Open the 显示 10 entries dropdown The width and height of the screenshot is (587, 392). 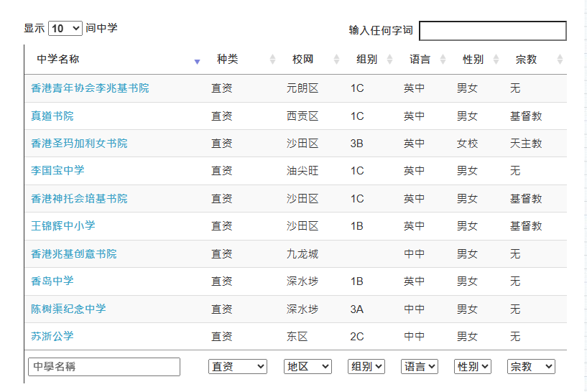(x=65, y=29)
